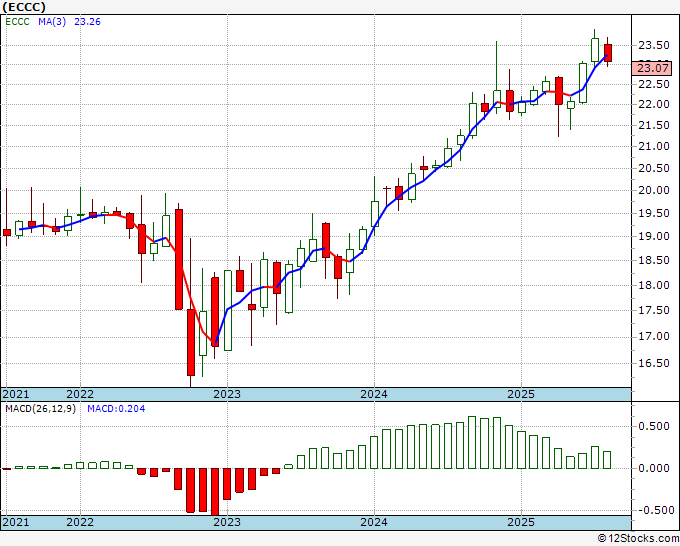Screen dimensions: 680x546
Task: Click the 21.50 price axis label
Action: click(x=654, y=126)
